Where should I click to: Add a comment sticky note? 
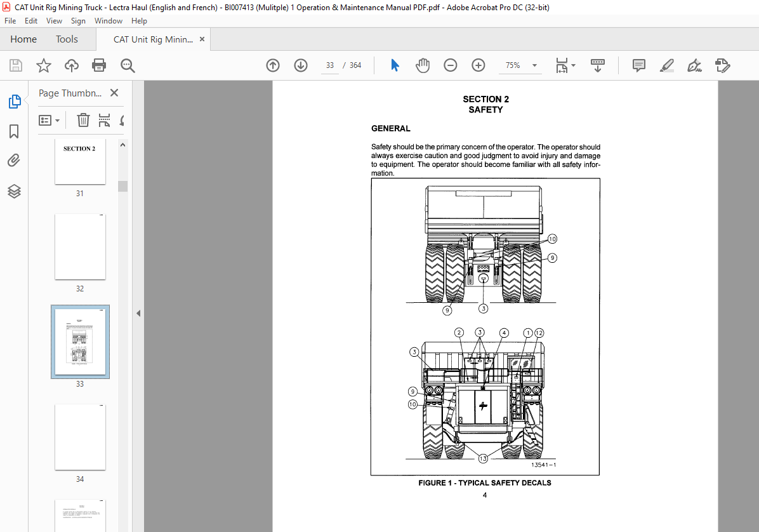pos(639,65)
